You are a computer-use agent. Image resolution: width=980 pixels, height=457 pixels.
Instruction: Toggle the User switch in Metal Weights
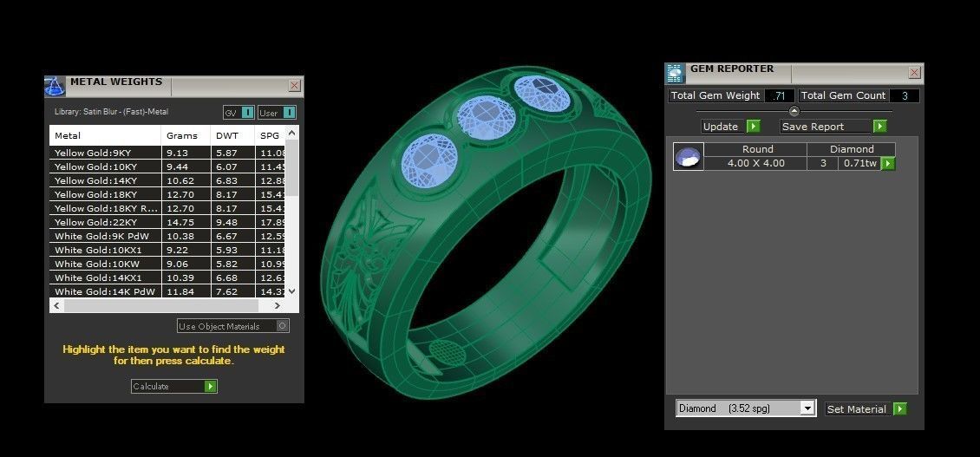click(289, 113)
